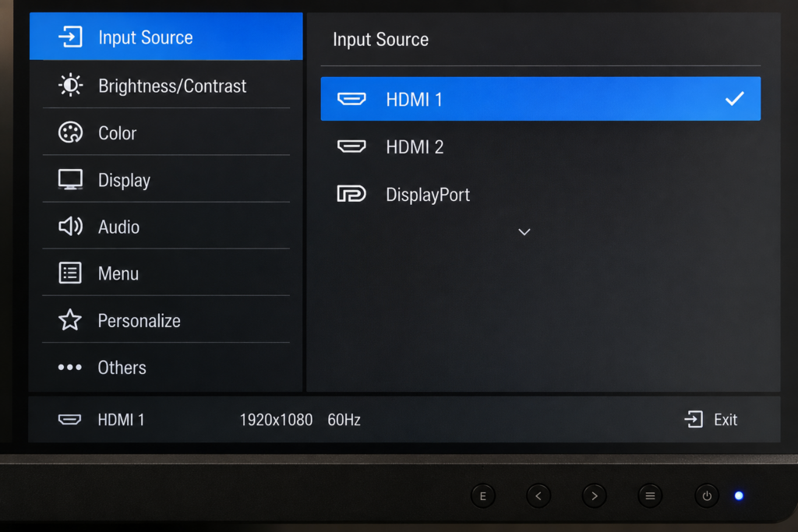The image size is (798, 532).
Task: Click the 1920x1080 resolution status text
Action: [276, 420]
